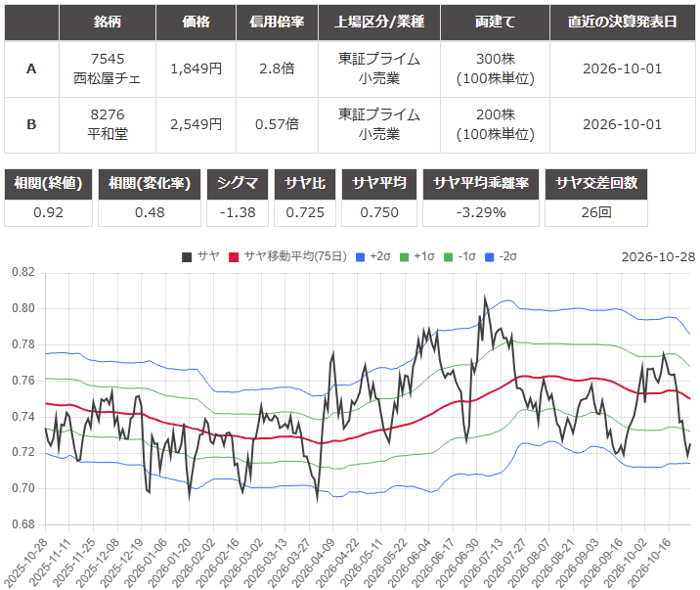700x590 pixels.
Task: Click the シグマ header
Action: click(238, 184)
